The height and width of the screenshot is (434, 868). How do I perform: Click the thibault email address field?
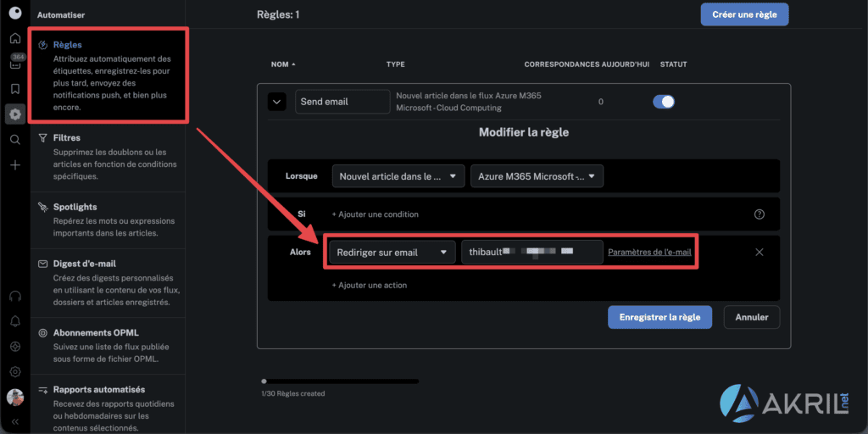(532, 252)
